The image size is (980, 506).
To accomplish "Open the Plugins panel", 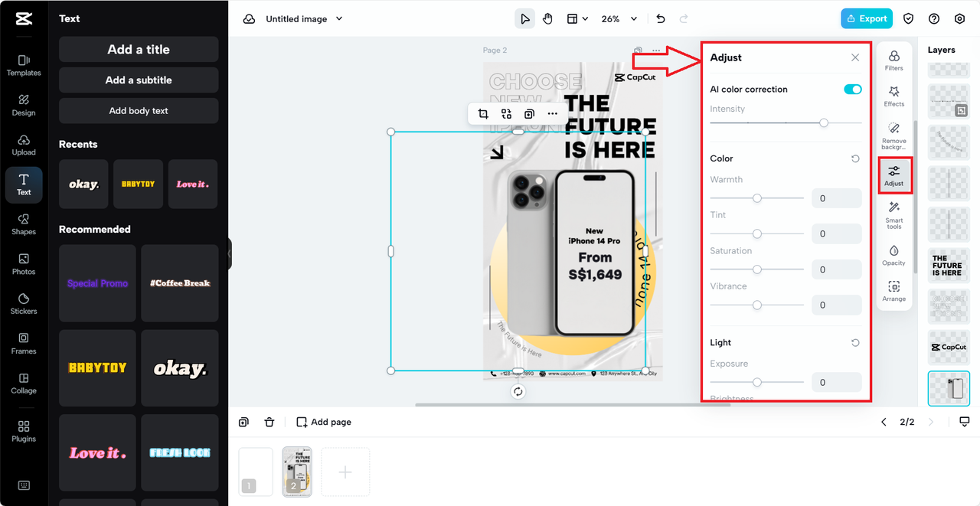I will pyautogui.click(x=24, y=432).
